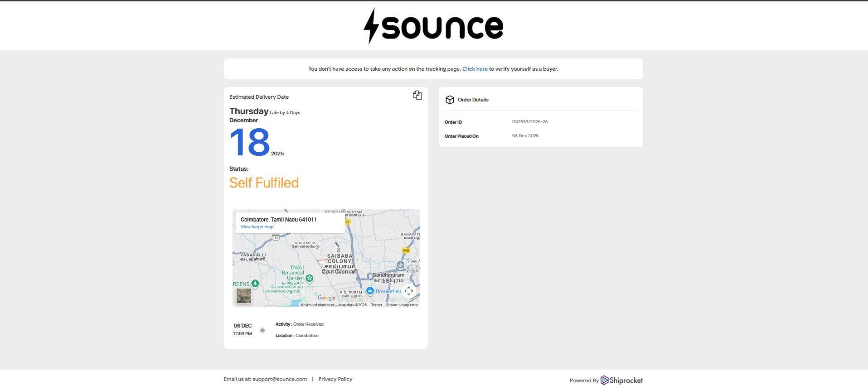Open the map camera controls button
This screenshot has height=390, width=868.
coord(408,291)
